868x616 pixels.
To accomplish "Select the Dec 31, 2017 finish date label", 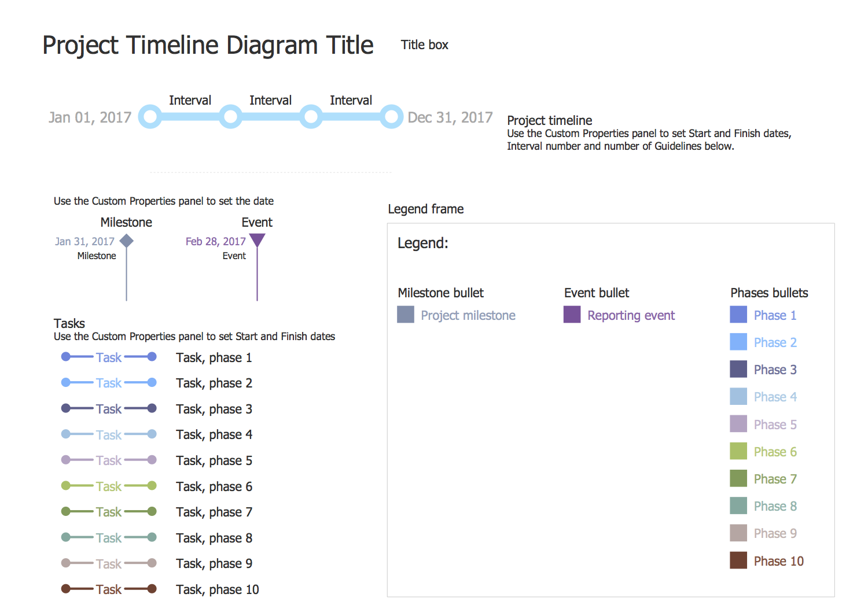I will (450, 117).
